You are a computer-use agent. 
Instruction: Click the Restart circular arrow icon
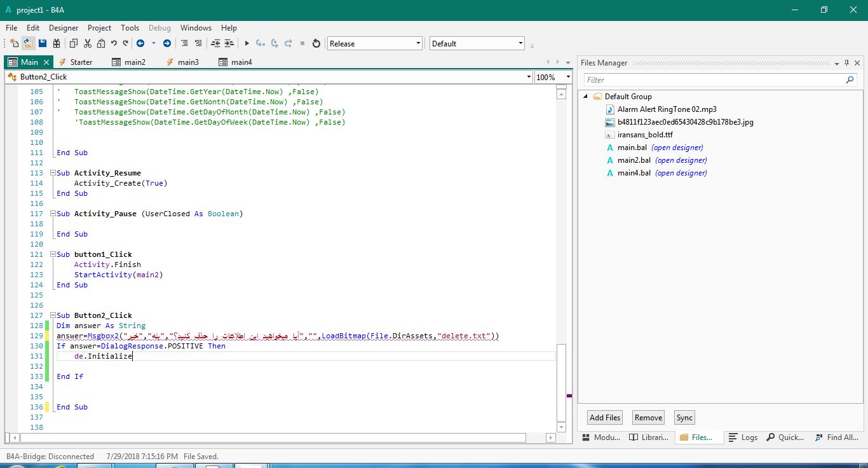(316, 43)
